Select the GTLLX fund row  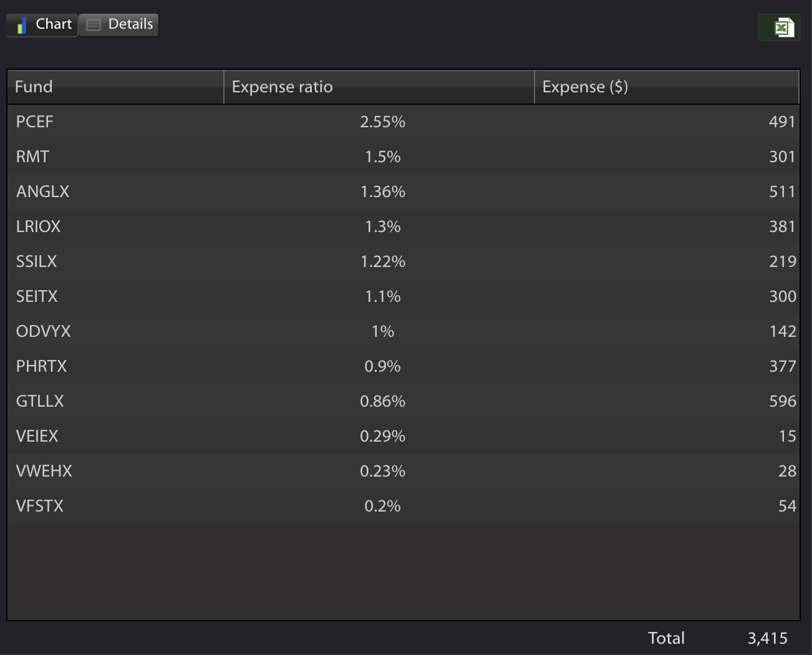[404, 401]
